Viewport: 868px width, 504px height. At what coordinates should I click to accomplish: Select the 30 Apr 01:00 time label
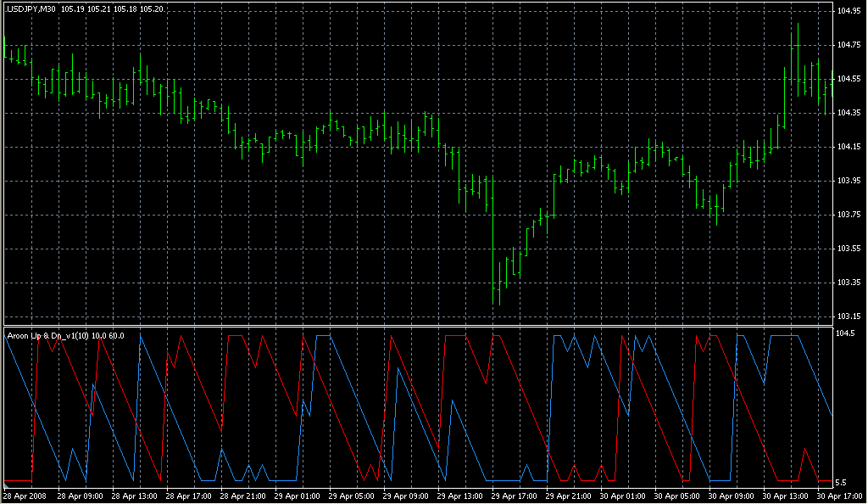[623, 496]
